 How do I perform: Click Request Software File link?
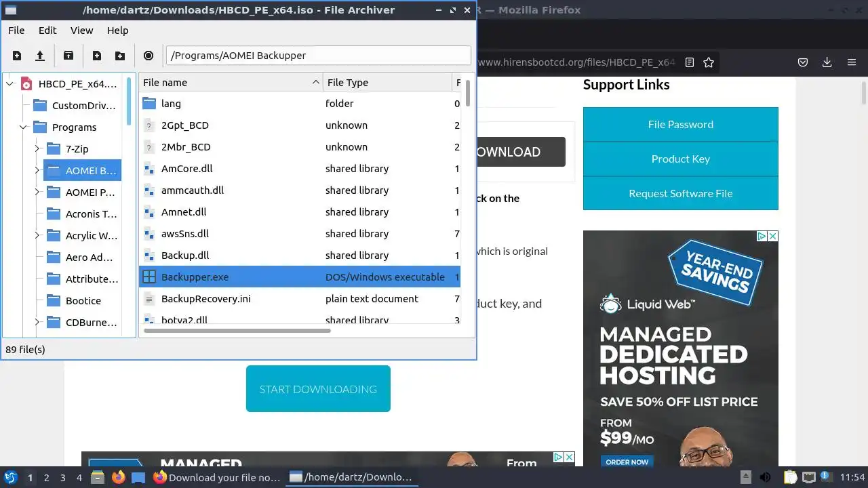[x=681, y=193]
